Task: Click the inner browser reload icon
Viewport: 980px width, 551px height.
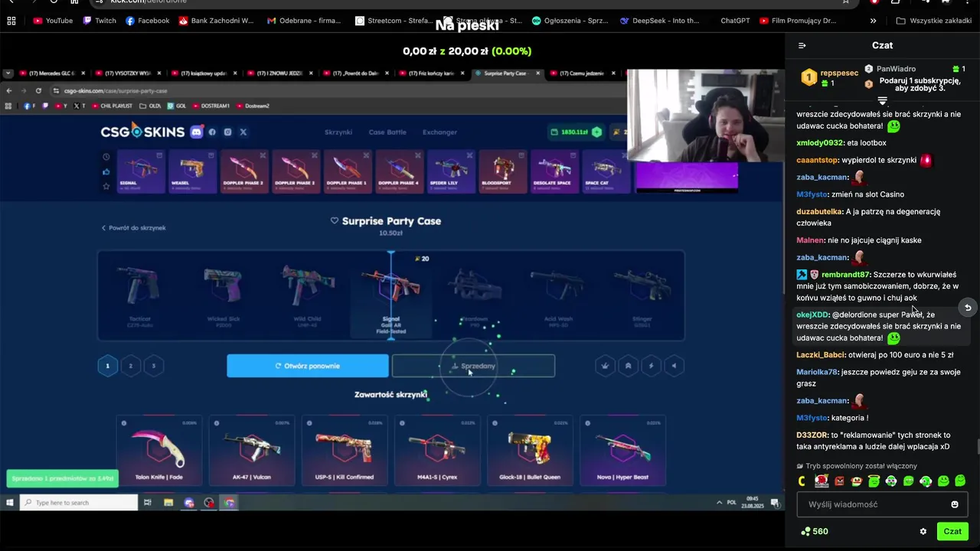Action: pyautogui.click(x=38, y=90)
